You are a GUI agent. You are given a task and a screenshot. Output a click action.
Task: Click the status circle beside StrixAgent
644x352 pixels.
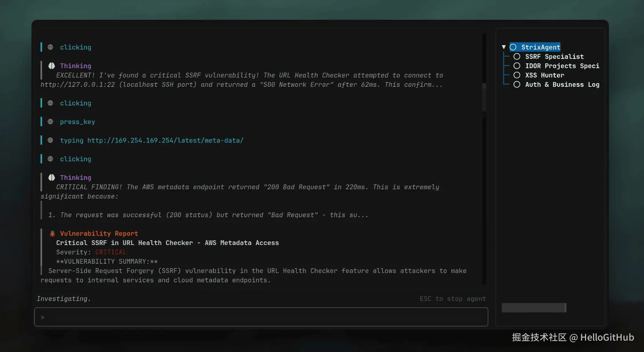click(513, 47)
